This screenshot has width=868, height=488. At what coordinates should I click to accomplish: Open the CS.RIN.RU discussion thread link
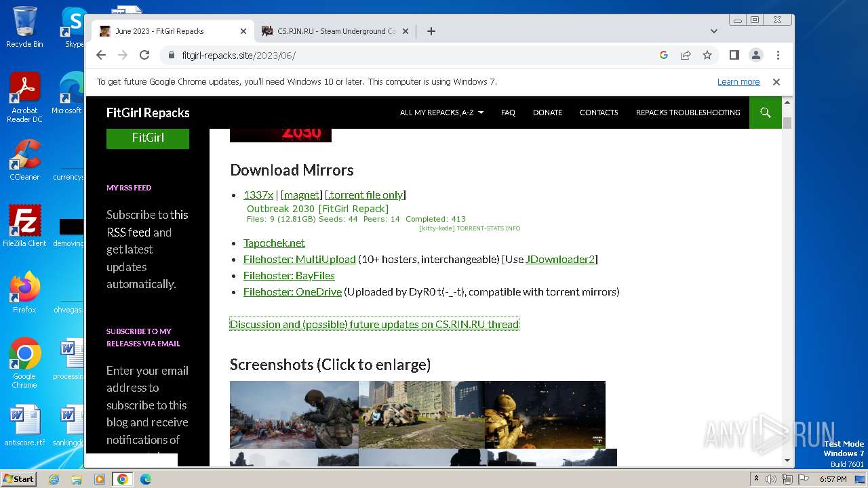point(374,324)
